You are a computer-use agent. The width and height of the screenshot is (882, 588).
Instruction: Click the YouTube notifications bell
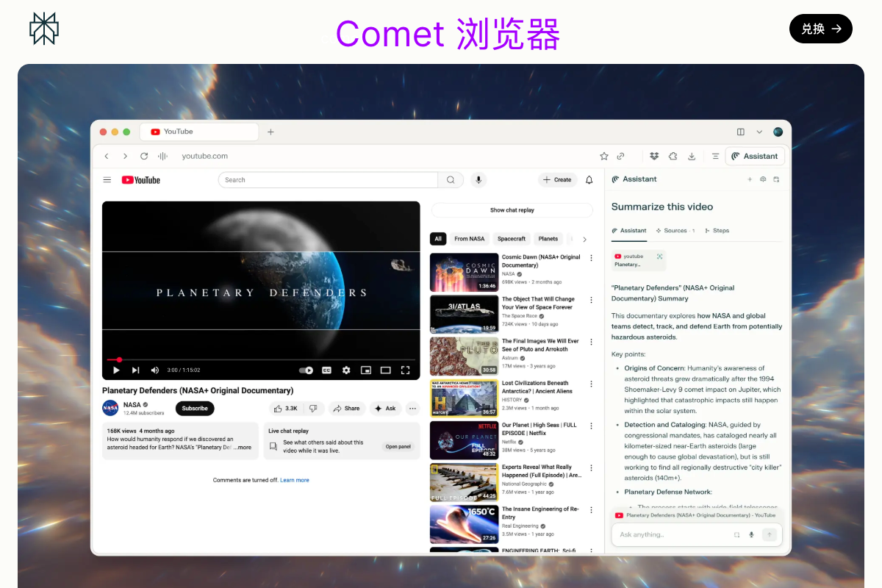coord(589,179)
